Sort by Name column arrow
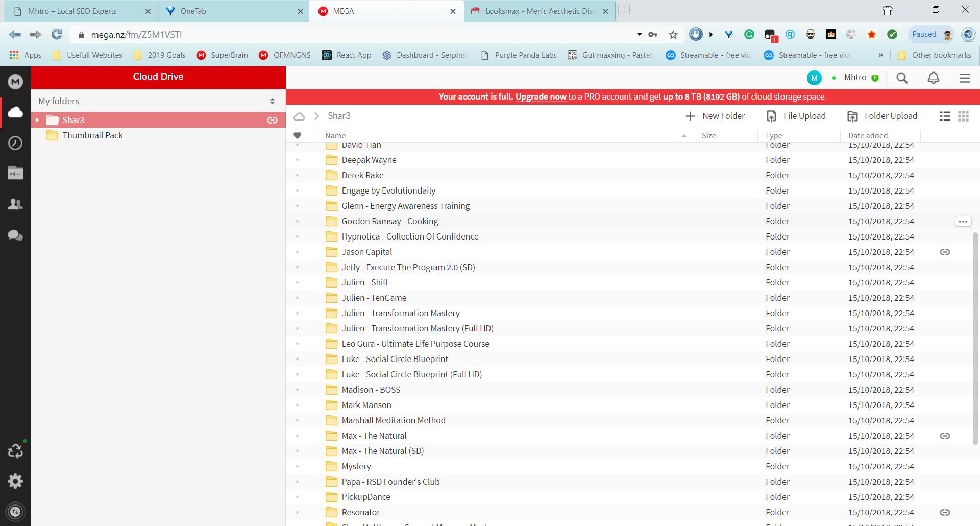This screenshot has height=526, width=980. coord(684,136)
